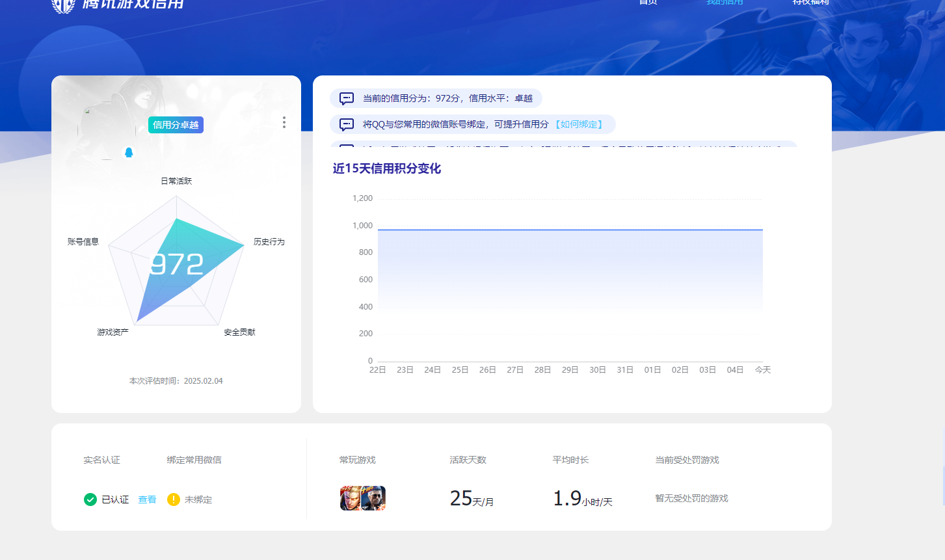Click the 安全贡献 radar label

[x=240, y=332]
